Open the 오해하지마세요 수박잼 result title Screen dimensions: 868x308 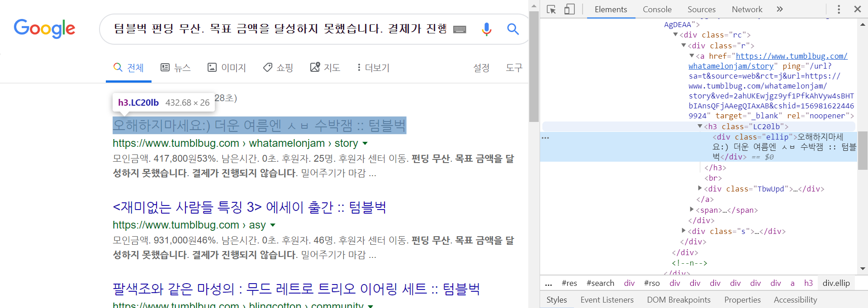[259, 125]
